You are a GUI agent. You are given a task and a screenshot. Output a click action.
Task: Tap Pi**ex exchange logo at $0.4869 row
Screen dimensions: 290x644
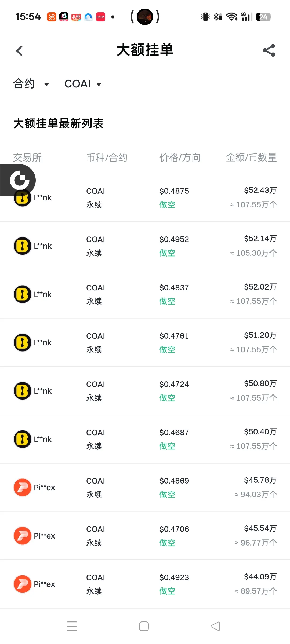23,487
